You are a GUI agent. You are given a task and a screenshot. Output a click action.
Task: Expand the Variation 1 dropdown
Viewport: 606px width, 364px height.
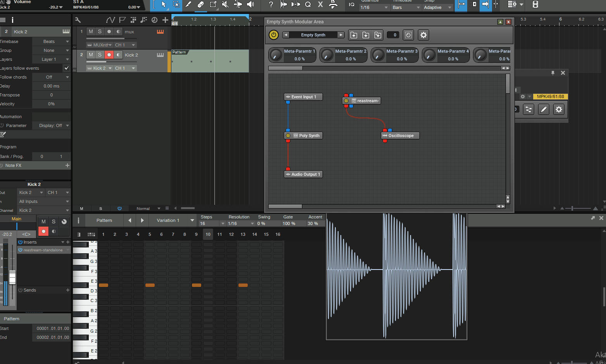coord(173,220)
